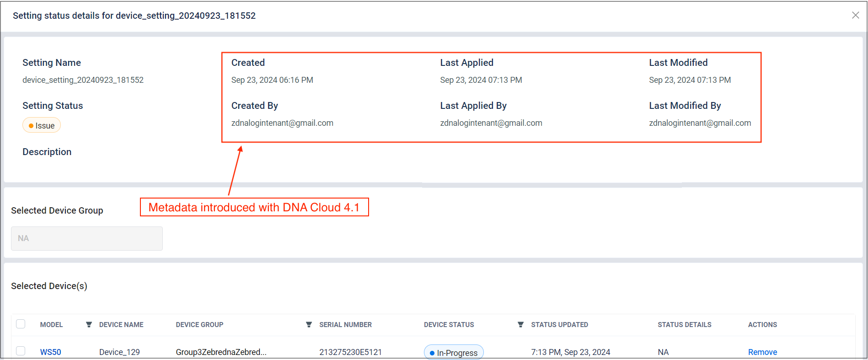The width and height of the screenshot is (868, 360).
Task: Click the STATUS UPDATED column header
Action: coord(559,325)
